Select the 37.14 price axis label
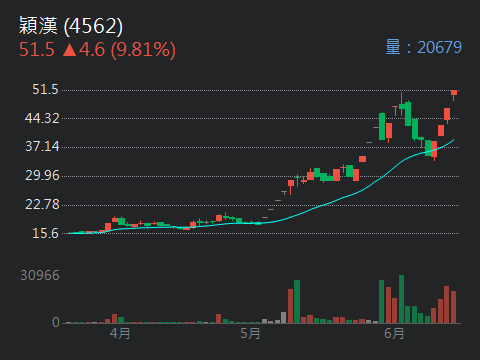The height and width of the screenshot is (360, 480). click(x=42, y=147)
